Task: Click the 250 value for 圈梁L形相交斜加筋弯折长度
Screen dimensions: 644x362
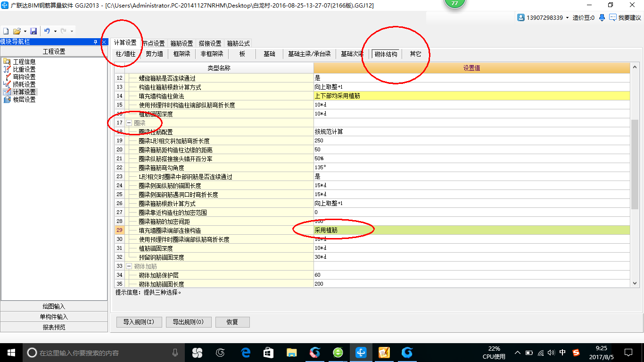Action: 471,141
